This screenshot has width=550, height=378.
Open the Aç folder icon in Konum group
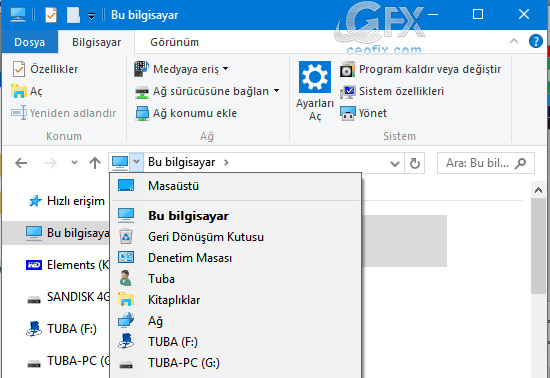(19, 91)
